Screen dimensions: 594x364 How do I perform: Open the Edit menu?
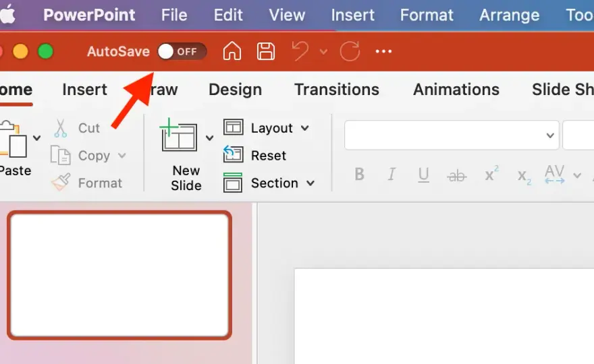pyautogui.click(x=228, y=15)
